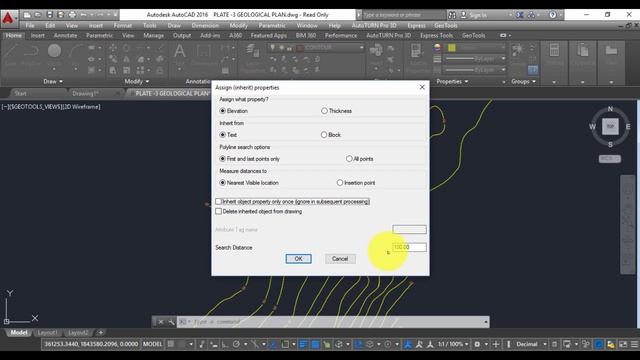Switch to the Layout1 tab
Image resolution: width=640 pixels, height=360 pixels.
(x=47, y=333)
